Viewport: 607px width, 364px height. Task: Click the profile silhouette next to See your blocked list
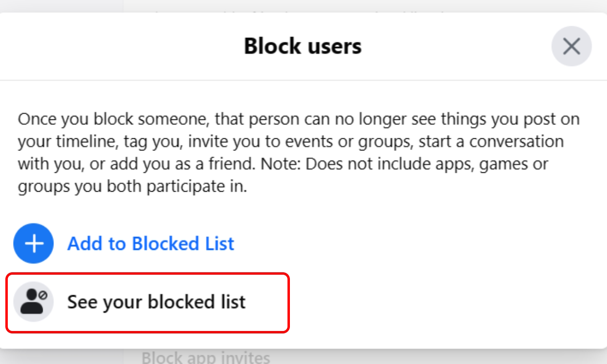(x=34, y=301)
